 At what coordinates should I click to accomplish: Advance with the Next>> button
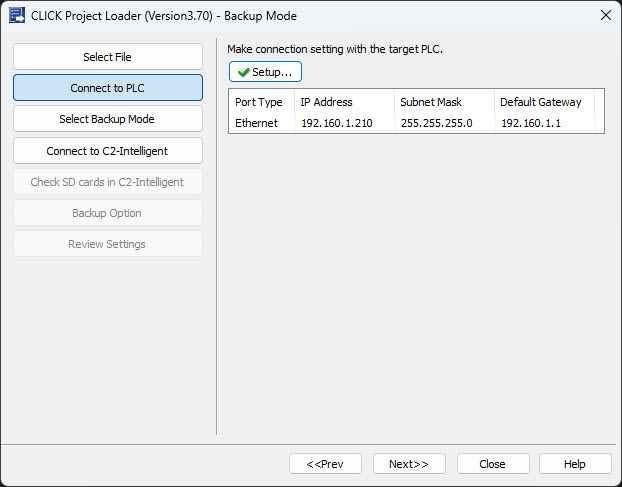point(409,464)
